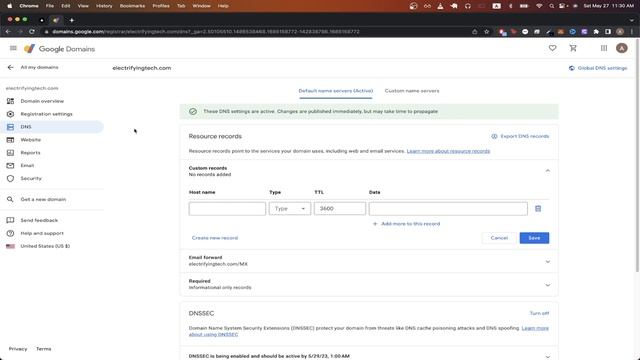This screenshot has width=640, height=360.
Task: Click the Data input field
Action: [x=448, y=209]
